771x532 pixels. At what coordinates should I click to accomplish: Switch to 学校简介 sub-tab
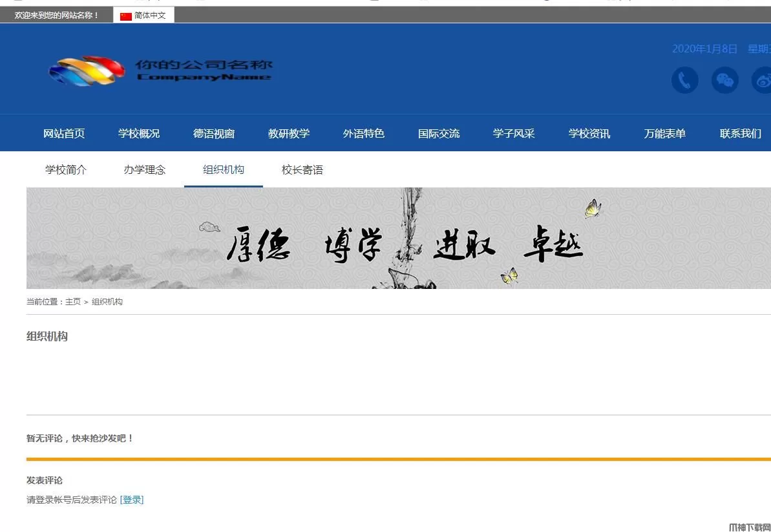[66, 169]
